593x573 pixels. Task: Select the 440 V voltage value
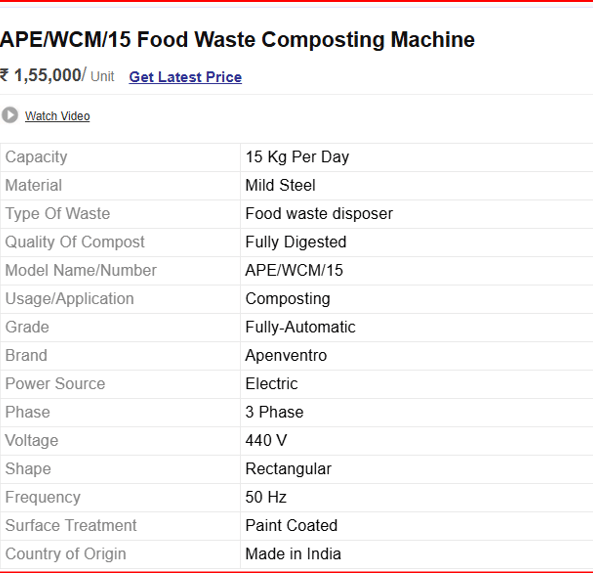point(266,441)
